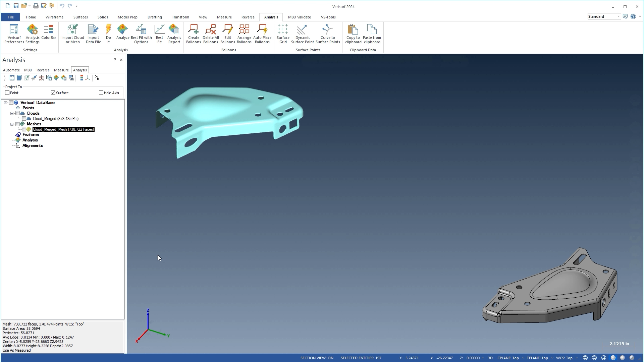This screenshot has height=362, width=644.
Task: Open the Surface Grid tool
Action: [283, 34]
